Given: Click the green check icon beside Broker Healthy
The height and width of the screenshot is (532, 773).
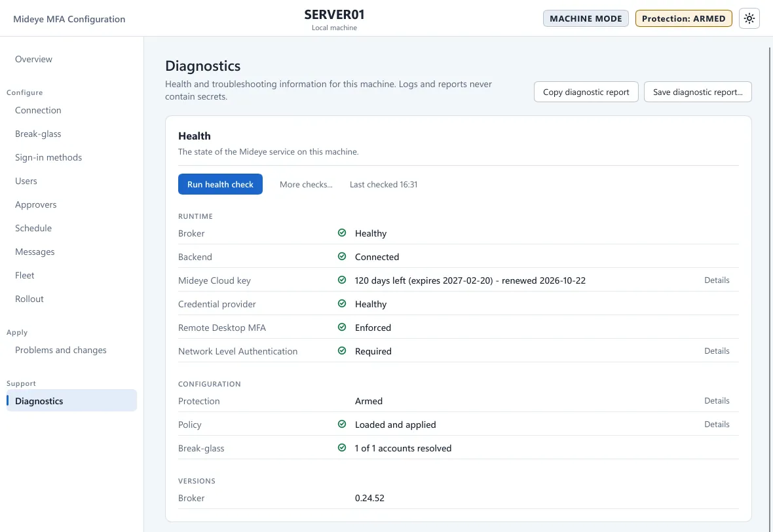Looking at the screenshot, I should tap(342, 233).
